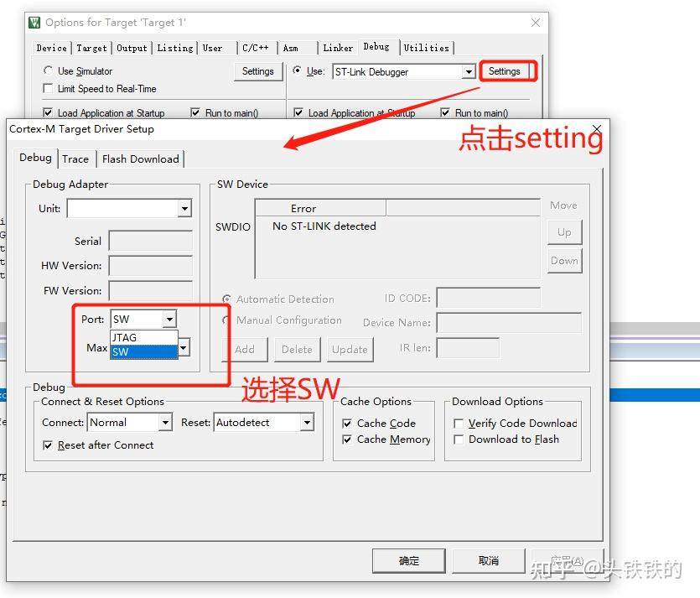Select the Debug tab in Driver Setup

tap(36, 158)
